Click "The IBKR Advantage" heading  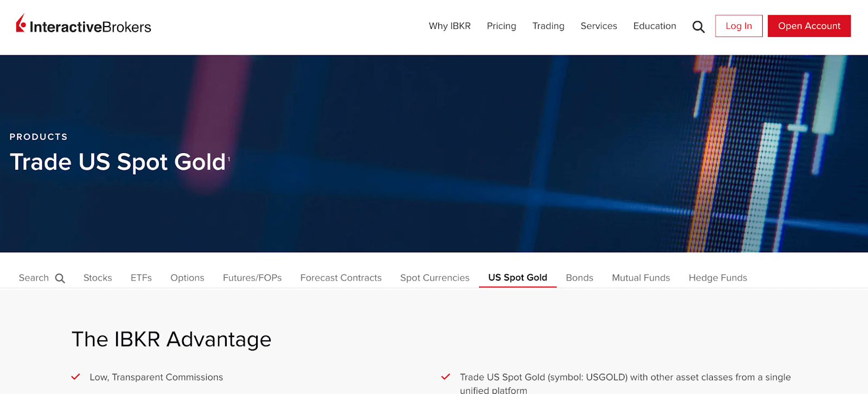click(171, 339)
